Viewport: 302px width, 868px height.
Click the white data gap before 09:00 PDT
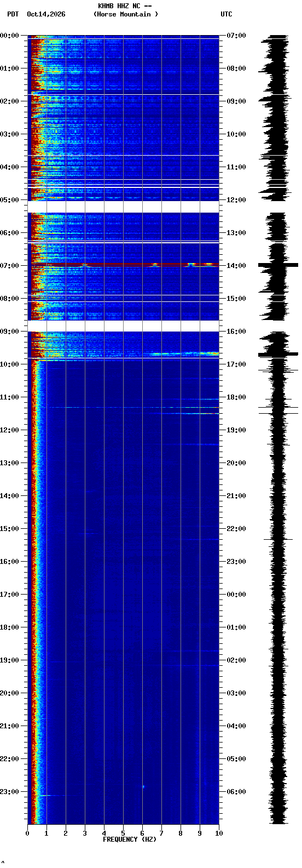(123, 326)
